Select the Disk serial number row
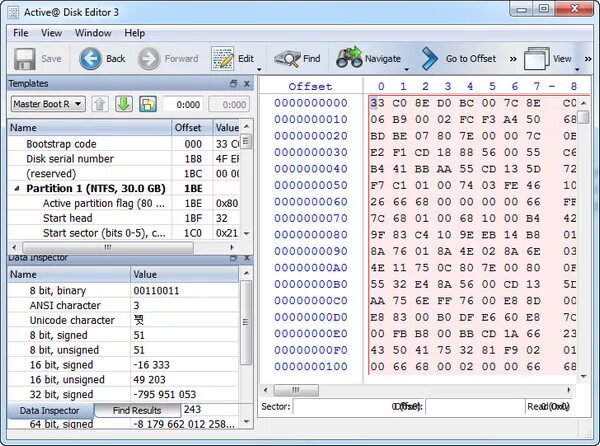Screen dimensions: 600x446 tap(124, 159)
